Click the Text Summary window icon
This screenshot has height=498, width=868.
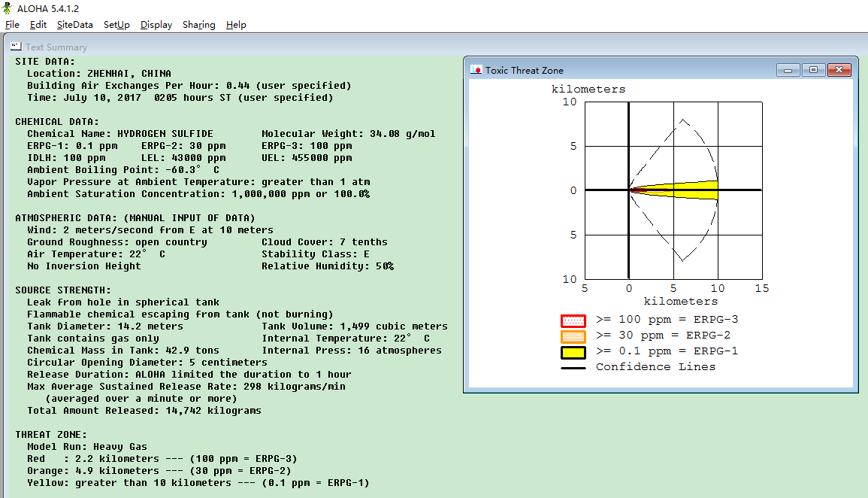click(x=16, y=47)
